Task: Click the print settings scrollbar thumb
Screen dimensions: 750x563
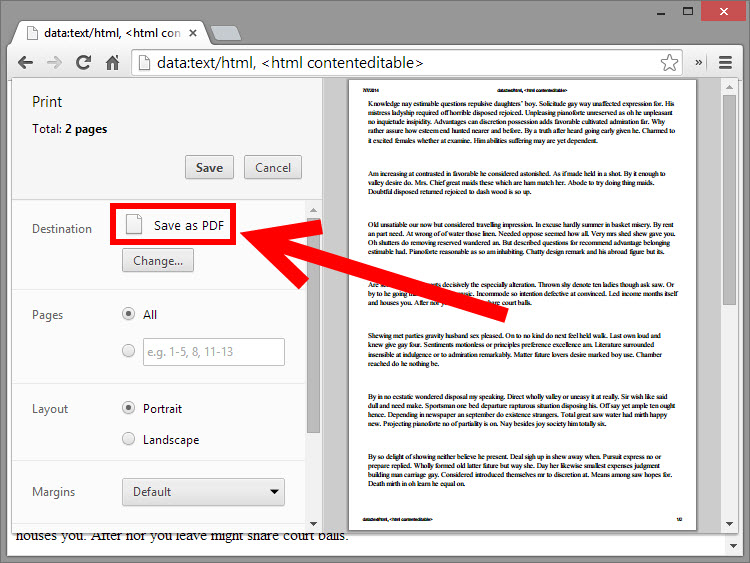Action: [x=313, y=325]
